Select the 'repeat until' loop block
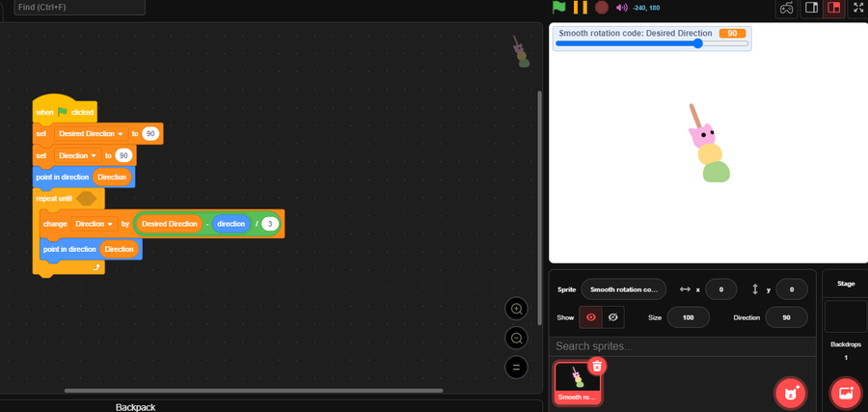Screen dimensions: 868x412 [54, 198]
